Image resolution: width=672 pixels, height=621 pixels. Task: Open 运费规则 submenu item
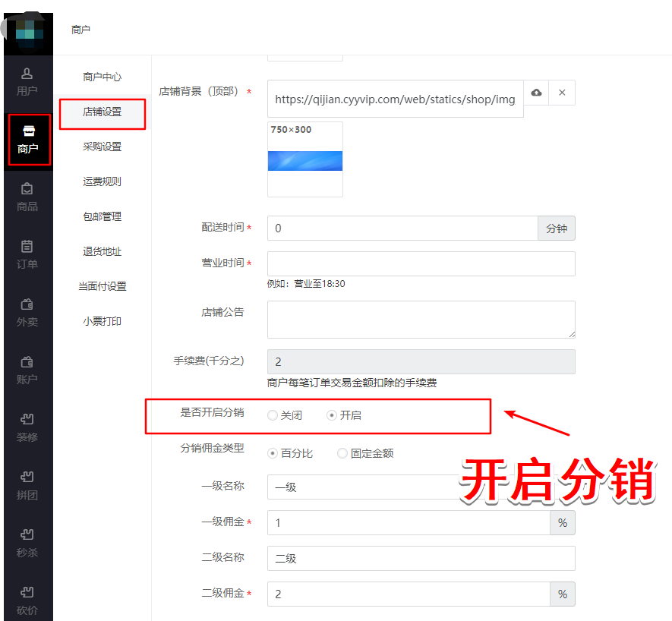[102, 181]
